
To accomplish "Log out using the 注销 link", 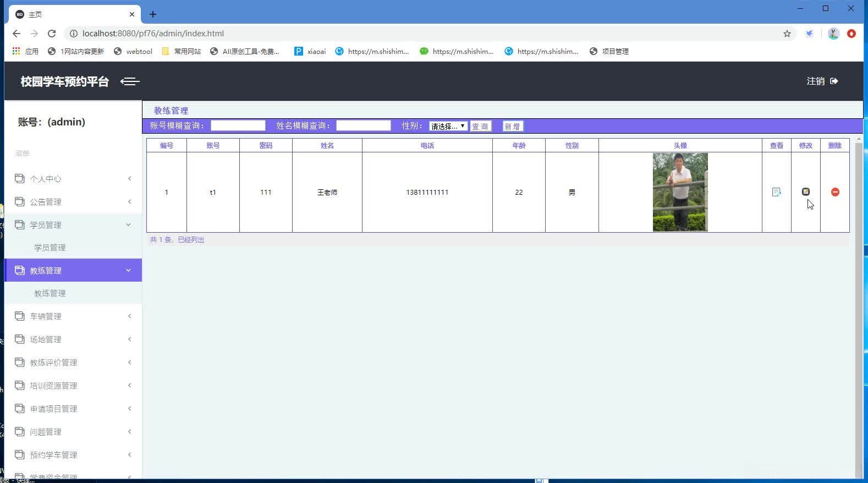I will tap(822, 81).
